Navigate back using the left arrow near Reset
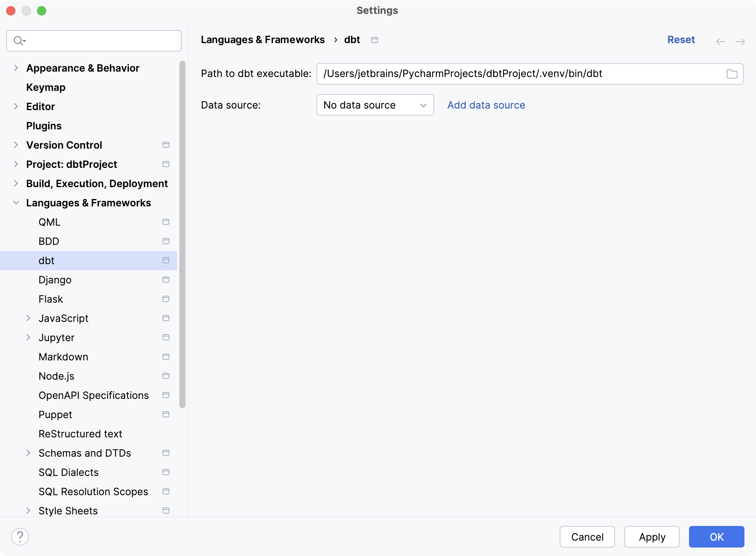 720,41
